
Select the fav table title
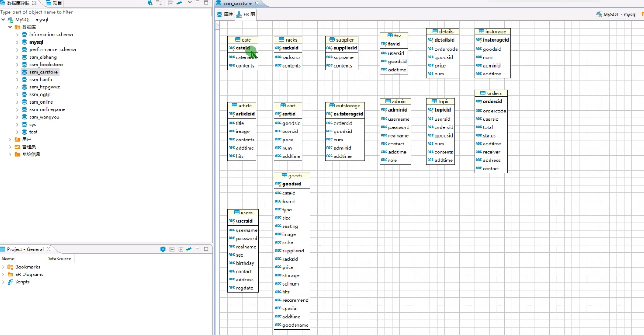pyautogui.click(x=397, y=36)
